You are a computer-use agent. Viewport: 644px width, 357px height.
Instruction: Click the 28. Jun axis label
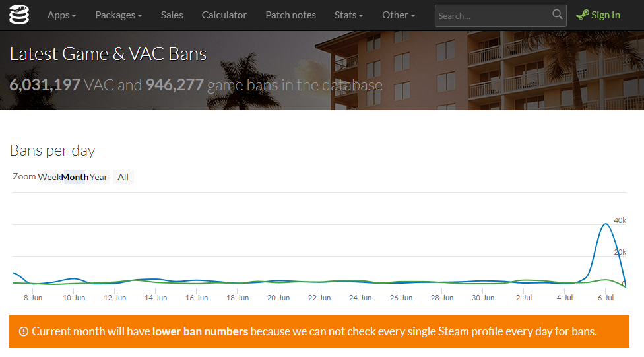pos(442,298)
